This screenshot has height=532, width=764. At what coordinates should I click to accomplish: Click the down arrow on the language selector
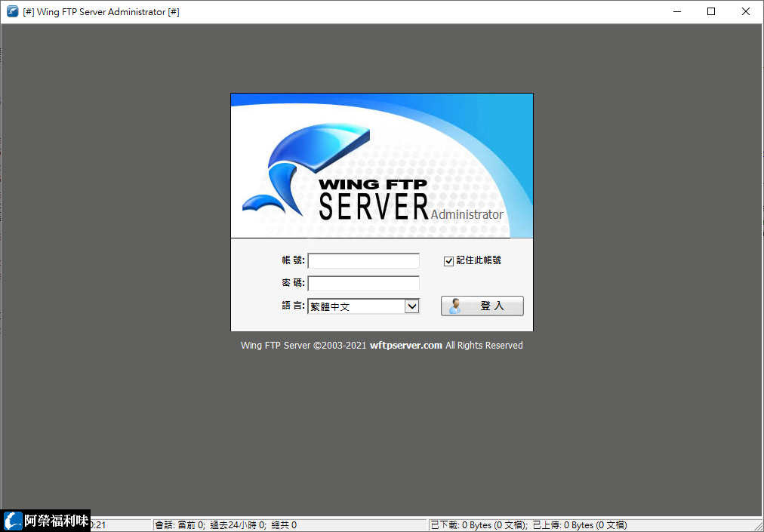(412, 306)
